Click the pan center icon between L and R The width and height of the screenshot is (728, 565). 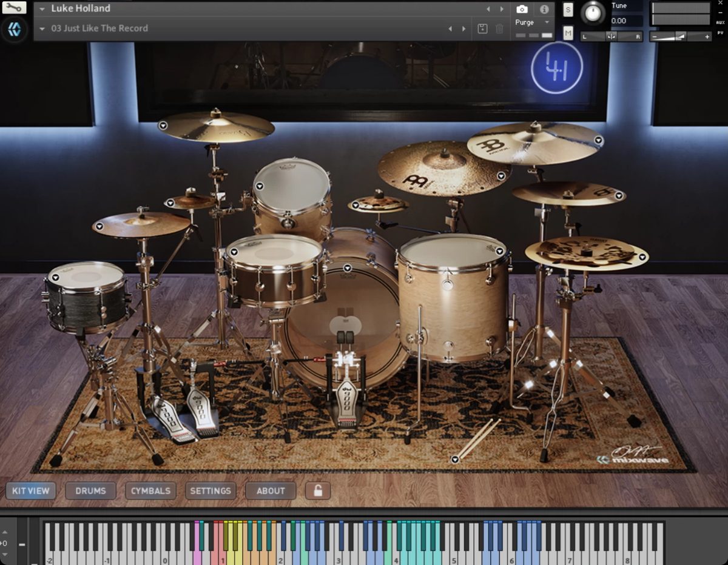point(612,36)
